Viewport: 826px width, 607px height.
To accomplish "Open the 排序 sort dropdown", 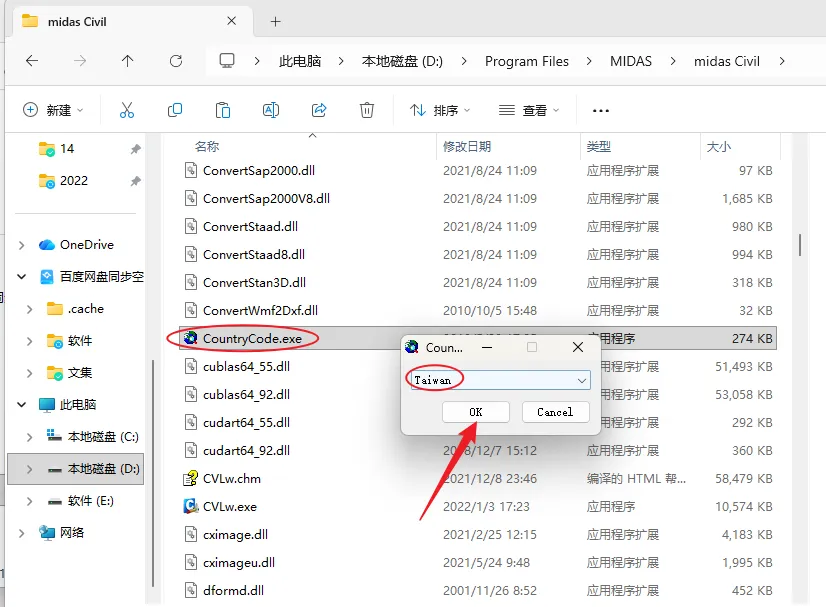I will point(439,110).
